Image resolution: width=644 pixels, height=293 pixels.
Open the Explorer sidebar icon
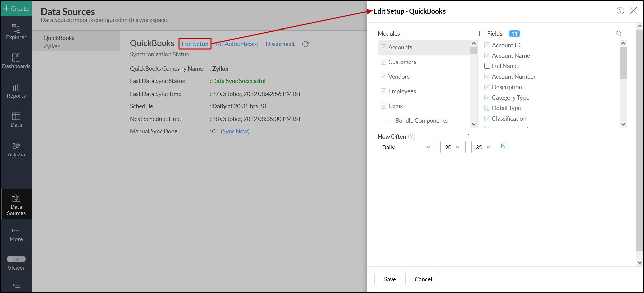[16, 32]
